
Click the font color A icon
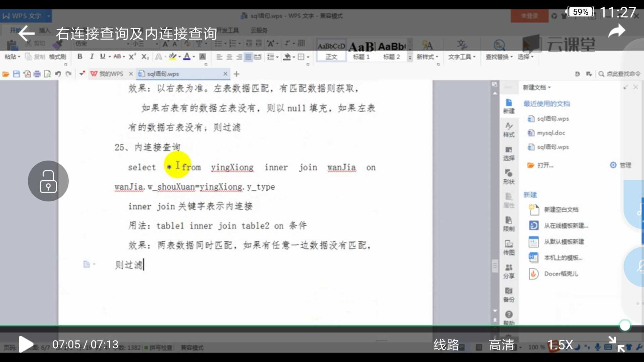187,56
